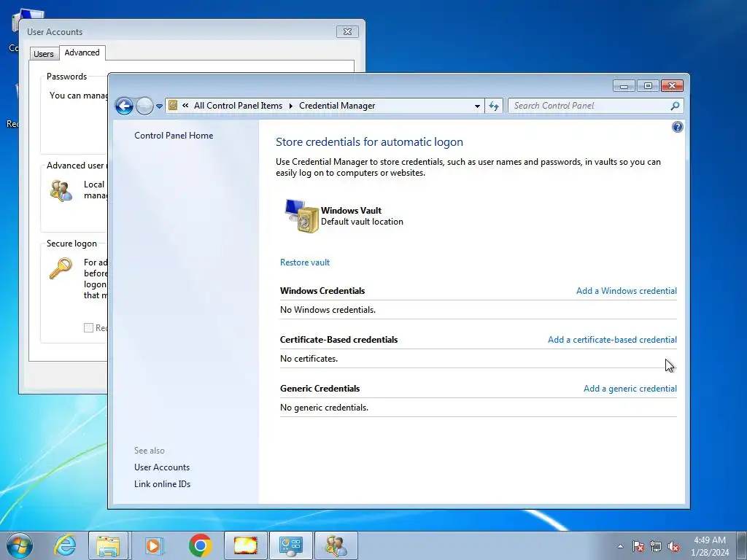Click the vault icon in the address bar
This screenshot has height=560, width=747.
173,105
